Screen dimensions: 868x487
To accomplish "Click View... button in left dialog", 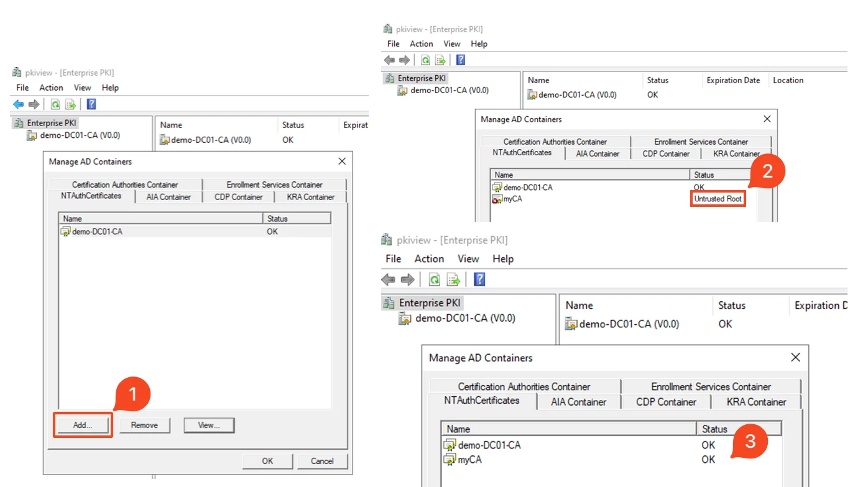I will (x=209, y=426).
